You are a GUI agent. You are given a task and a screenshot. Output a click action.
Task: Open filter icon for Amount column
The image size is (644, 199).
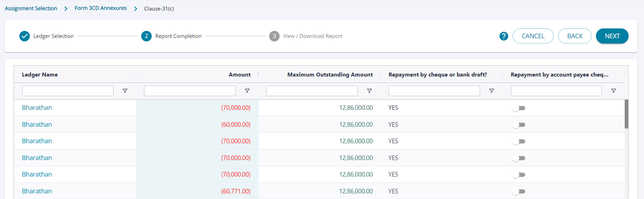point(247,91)
